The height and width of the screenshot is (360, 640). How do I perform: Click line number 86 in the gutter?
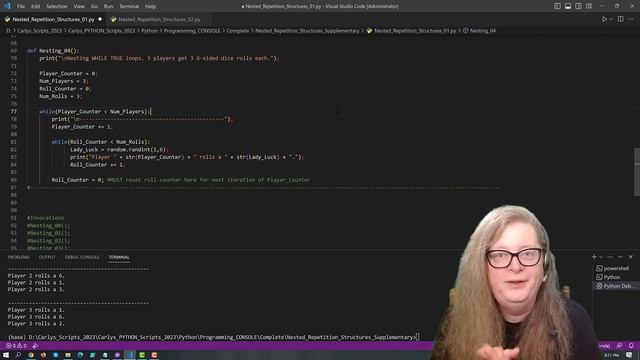click(x=14, y=180)
